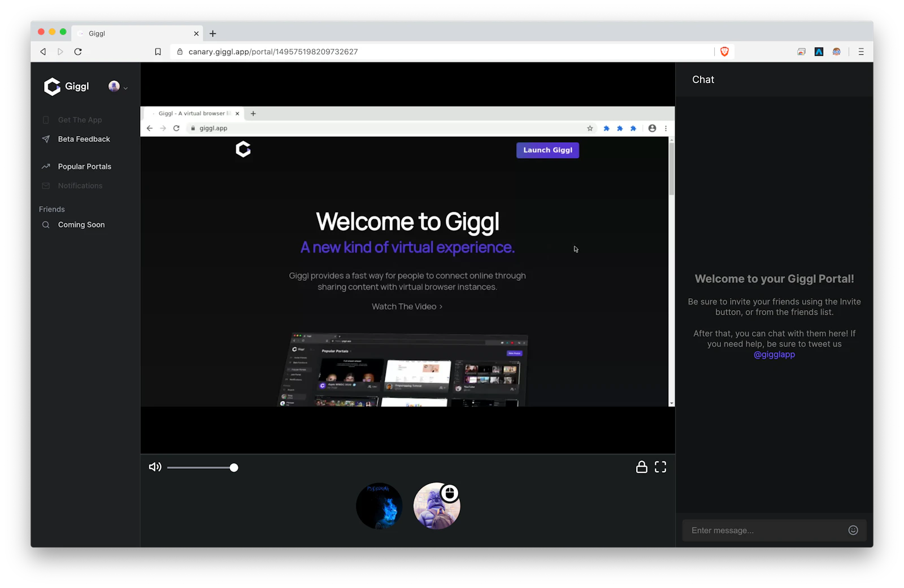
Task: Click Giggl logo on virtual webpage
Action: 243,150
